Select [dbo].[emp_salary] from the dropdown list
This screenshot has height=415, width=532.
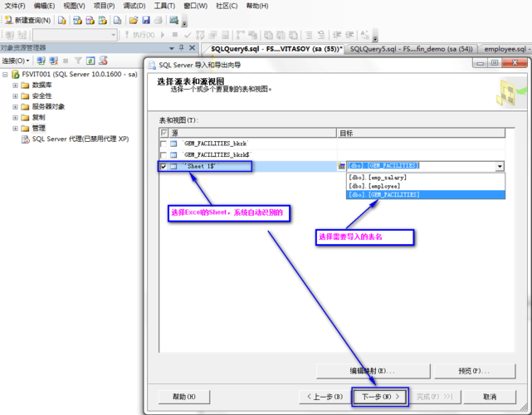click(x=426, y=178)
